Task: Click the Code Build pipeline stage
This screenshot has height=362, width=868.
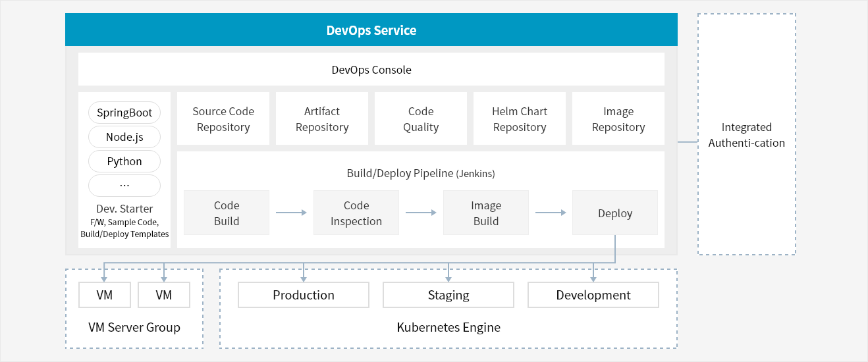Action: (x=227, y=213)
